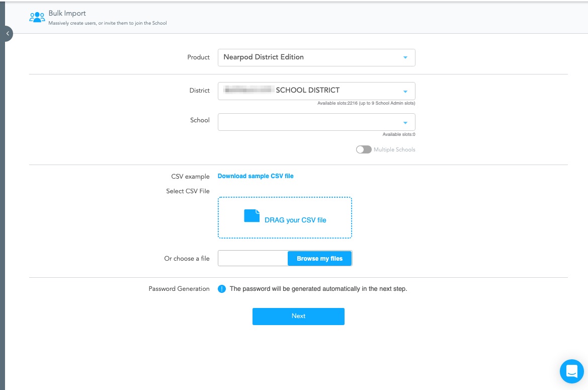Image resolution: width=588 pixels, height=390 pixels.
Task: Open the empty School dropdown field
Action: coord(307,122)
